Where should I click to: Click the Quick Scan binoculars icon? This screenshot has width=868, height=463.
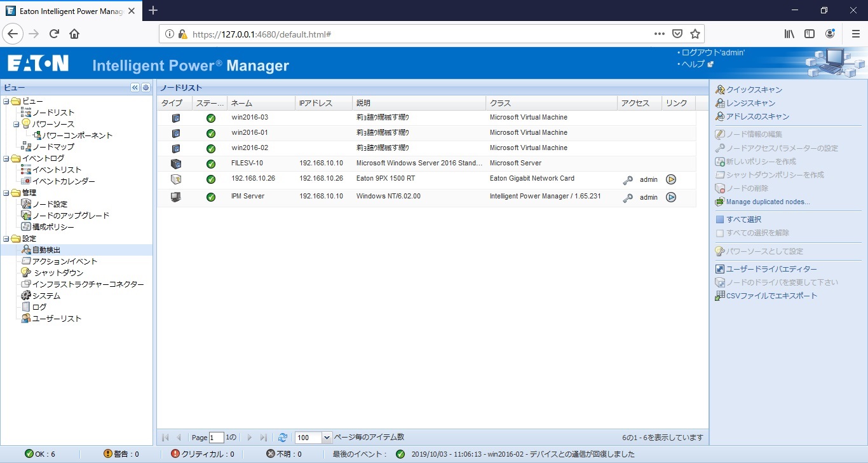pos(720,90)
